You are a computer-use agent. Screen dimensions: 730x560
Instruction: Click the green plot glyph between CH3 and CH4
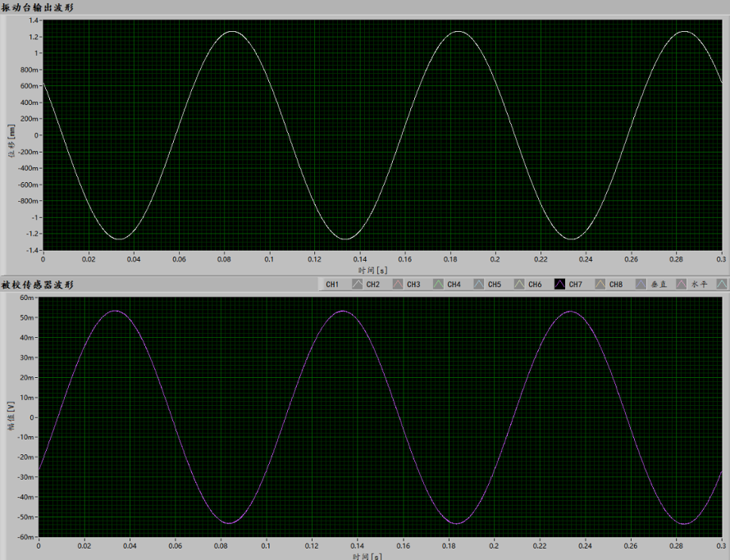point(438,284)
